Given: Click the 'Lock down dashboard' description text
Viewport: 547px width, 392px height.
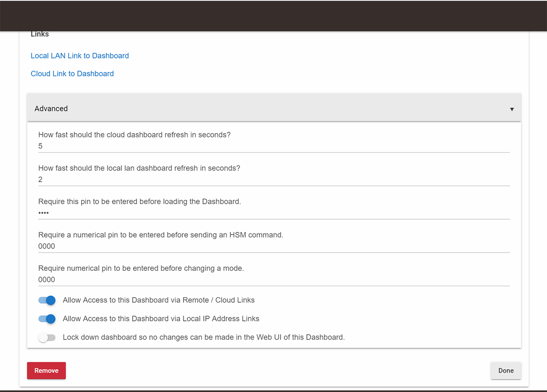Looking at the screenshot, I should (204, 337).
